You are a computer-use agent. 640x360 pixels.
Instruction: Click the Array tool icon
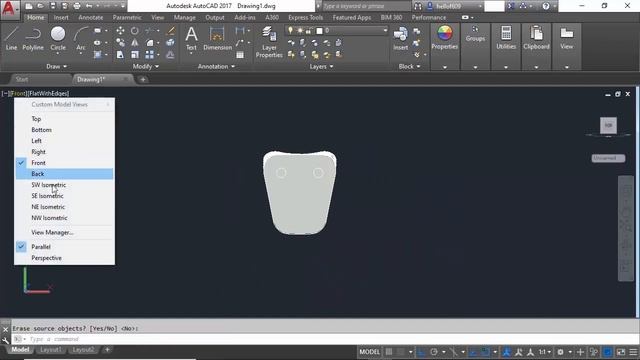149,55
